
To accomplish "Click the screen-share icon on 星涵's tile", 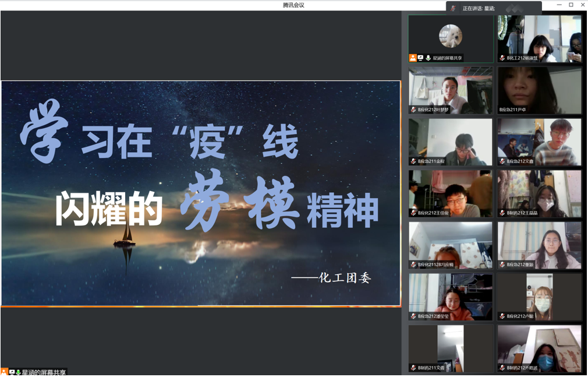I will tap(420, 58).
